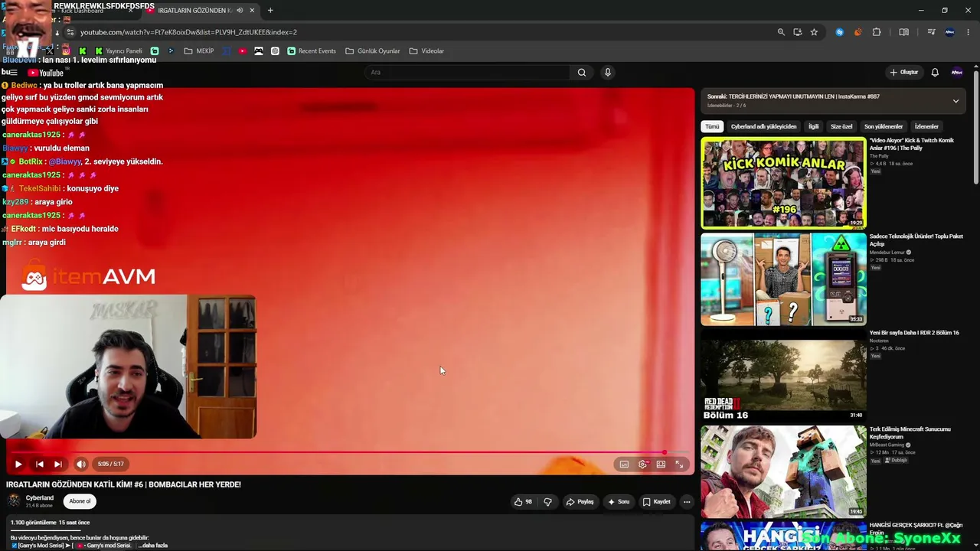
Task: Dislike the Cyberland video
Action: click(x=547, y=502)
